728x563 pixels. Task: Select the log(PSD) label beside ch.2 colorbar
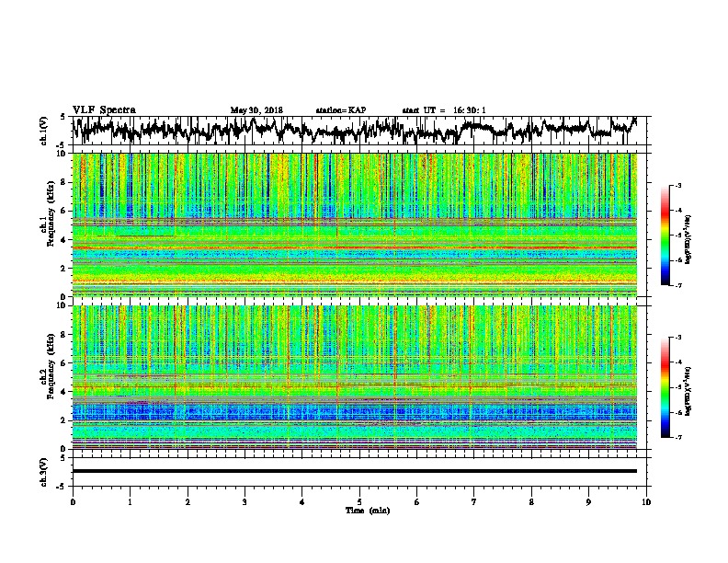[x=688, y=391]
